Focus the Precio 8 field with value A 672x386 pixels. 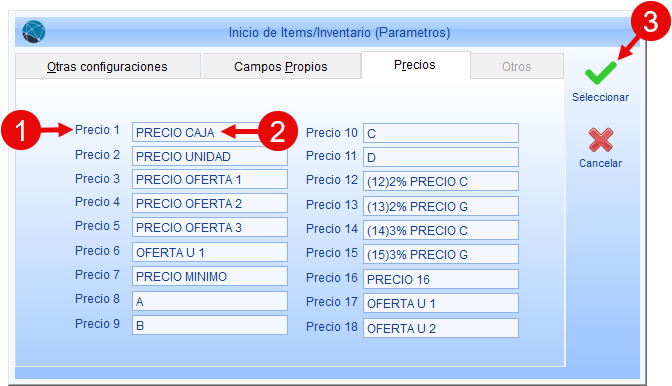pos(210,302)
